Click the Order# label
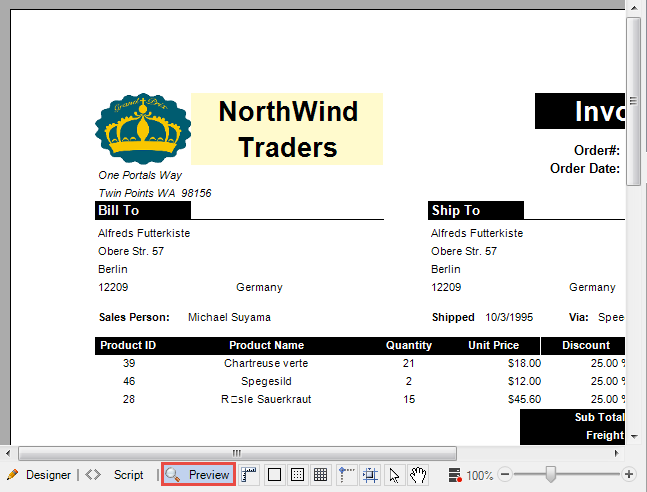647x492 pixels. click(x=597, y=150)
